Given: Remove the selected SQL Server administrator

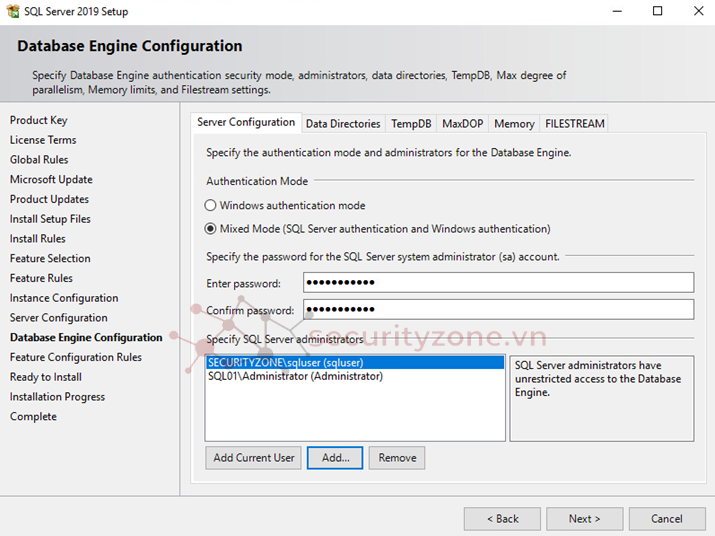Looking at the screenshot, I should point(397,458).
